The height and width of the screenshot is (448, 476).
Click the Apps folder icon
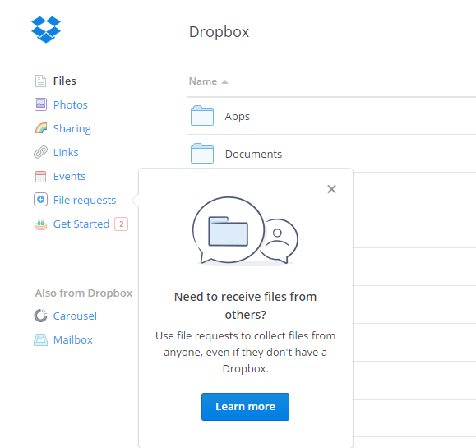pos(202,116)
